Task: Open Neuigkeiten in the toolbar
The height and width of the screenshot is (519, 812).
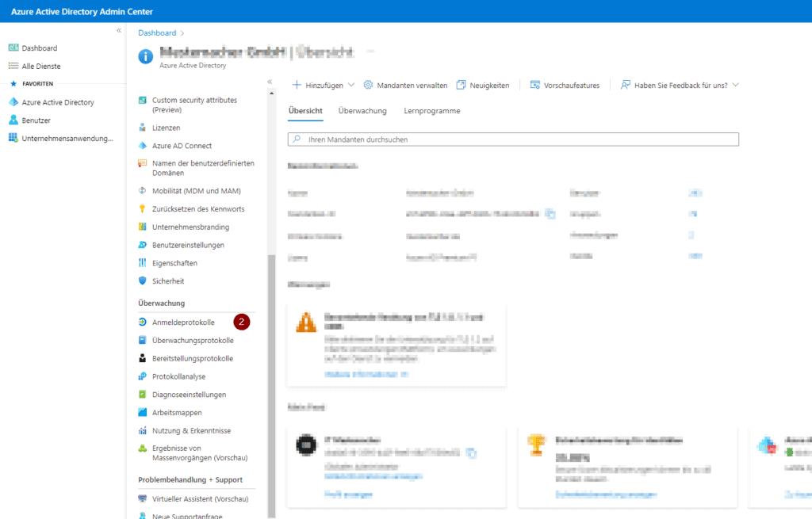Action: tap(483, 86)
